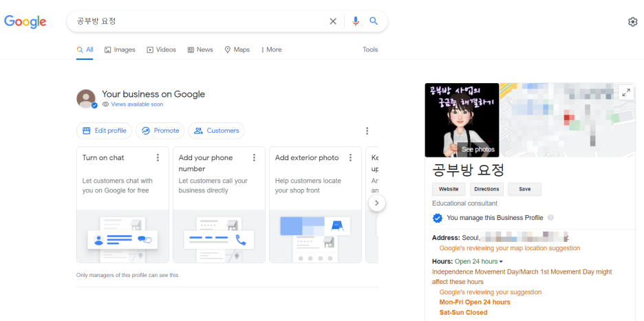This screenshot has width=644, height=321.
Task: Click the Website button
Action: [449, 189]
